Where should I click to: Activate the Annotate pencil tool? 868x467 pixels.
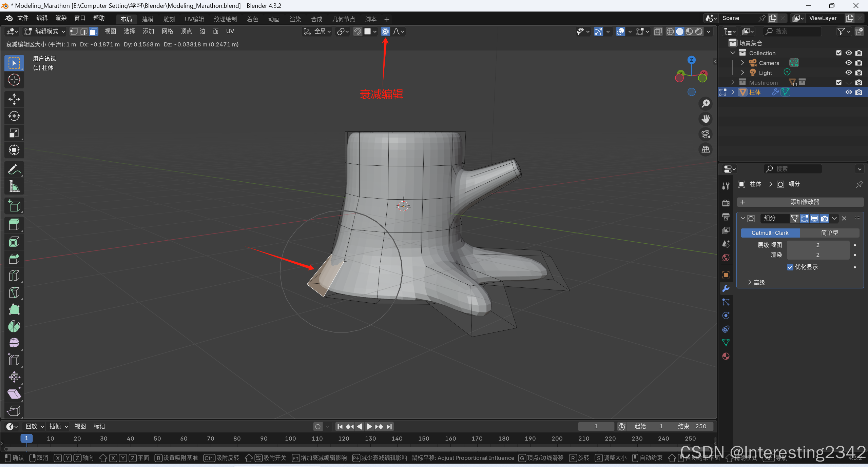click(14, 169)
